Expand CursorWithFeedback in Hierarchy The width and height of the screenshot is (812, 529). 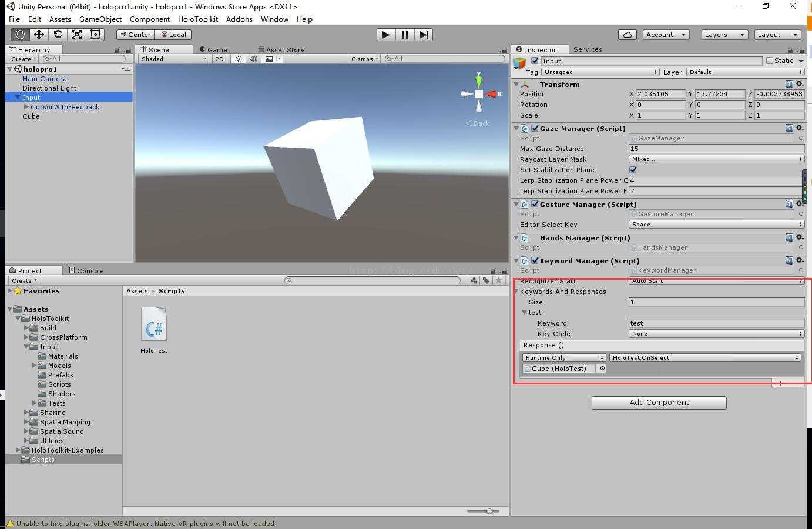tap(26, 107)
